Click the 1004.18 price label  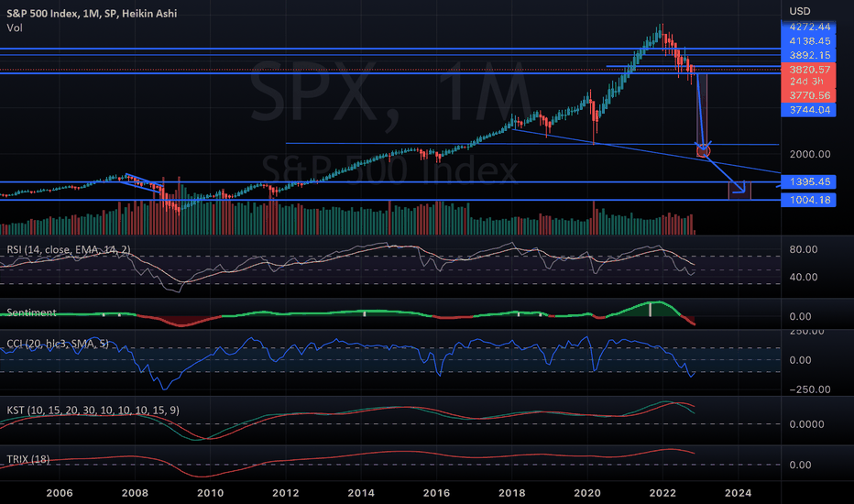[809, 200]
